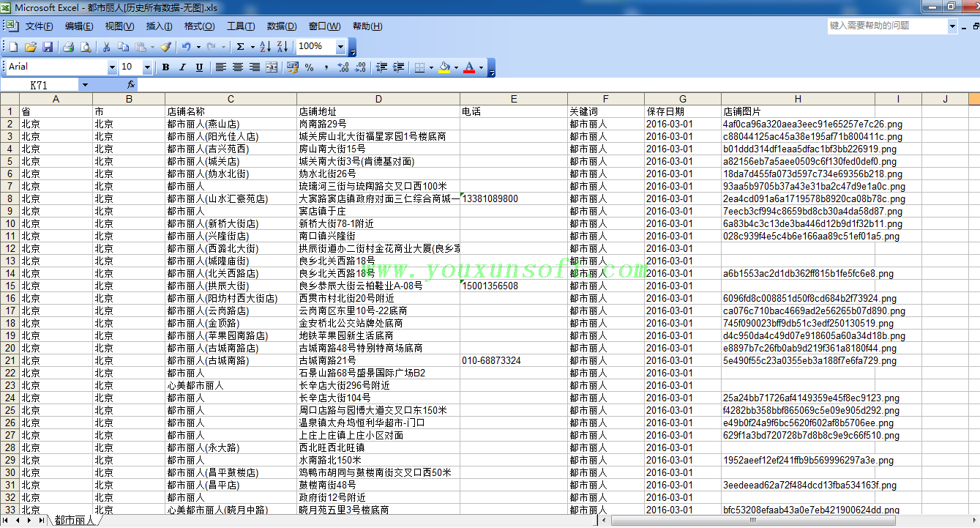Click the Undo arrow icon
This screenshot has width=980, height=528.
tap(187, 47)
